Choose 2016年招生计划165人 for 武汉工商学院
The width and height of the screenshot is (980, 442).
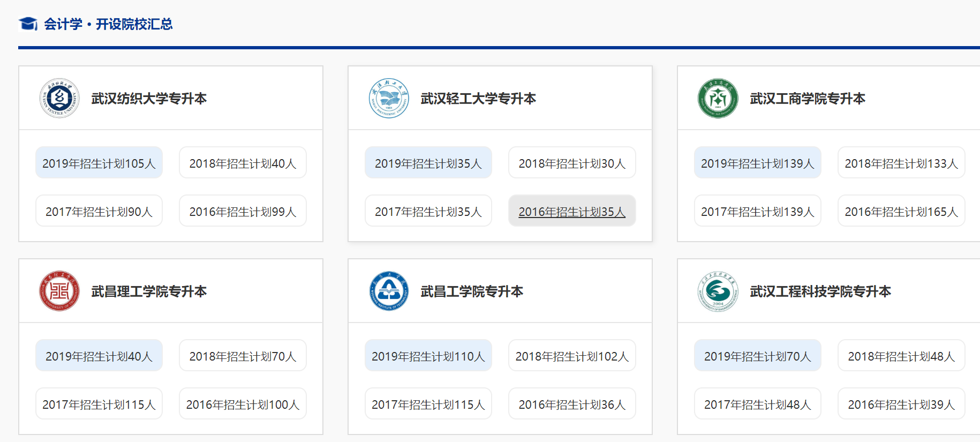[x=901, y=212]
